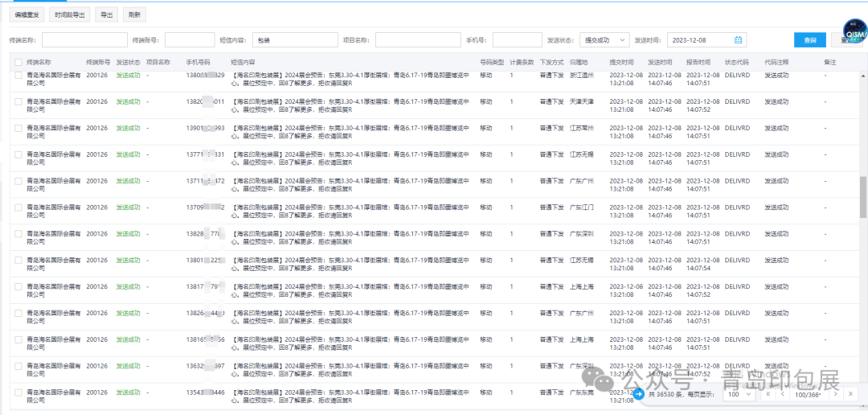Toggle the select-all checkbox in table header
868x415 pixels.
[18, 62]
